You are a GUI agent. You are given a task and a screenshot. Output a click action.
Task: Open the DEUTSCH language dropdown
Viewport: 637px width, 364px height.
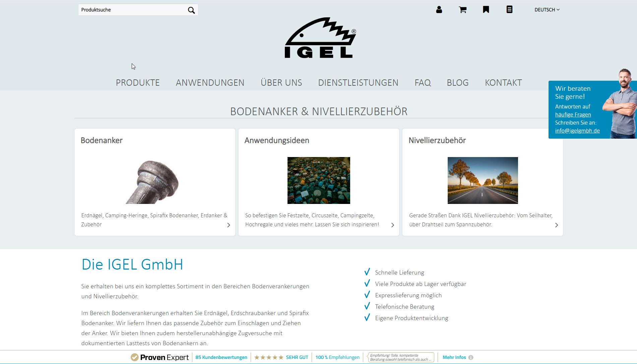tap(547, 10)
